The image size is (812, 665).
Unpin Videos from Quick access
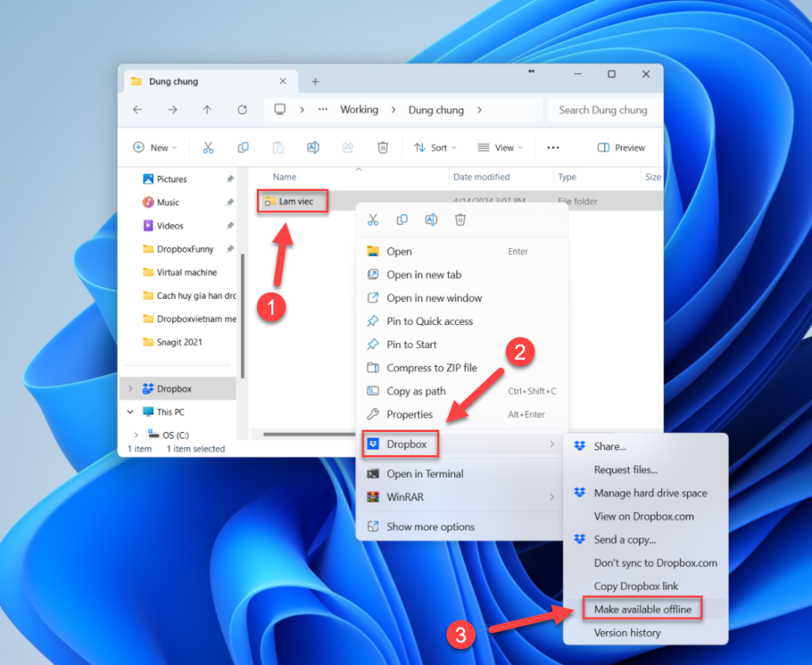click(x=230, y=226)
